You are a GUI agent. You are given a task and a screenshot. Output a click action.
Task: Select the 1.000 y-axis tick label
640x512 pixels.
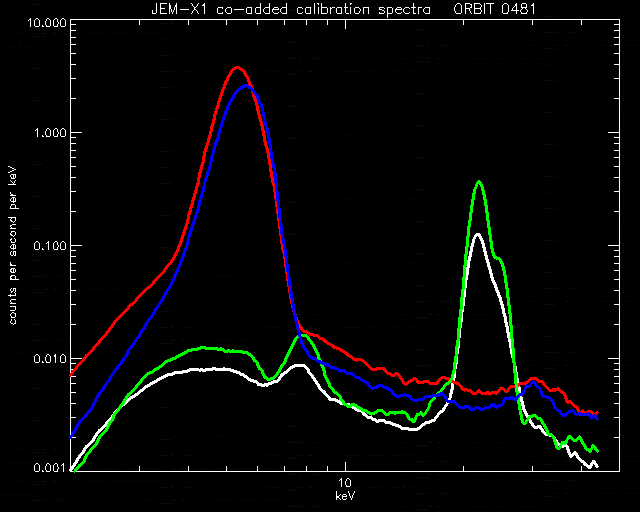pos(51,133)
